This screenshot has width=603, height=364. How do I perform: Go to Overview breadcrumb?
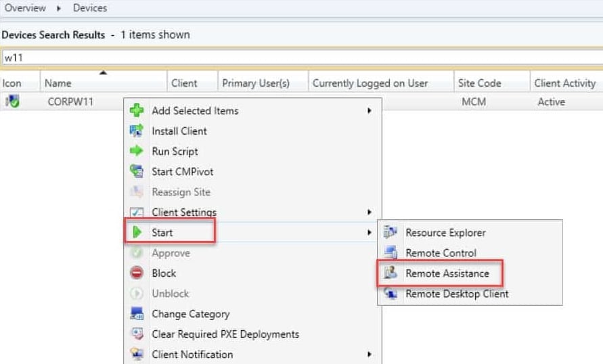point(25,7)
